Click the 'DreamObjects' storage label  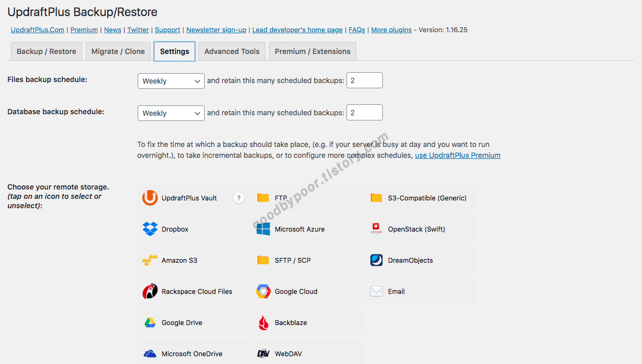[x=410, y=260]
